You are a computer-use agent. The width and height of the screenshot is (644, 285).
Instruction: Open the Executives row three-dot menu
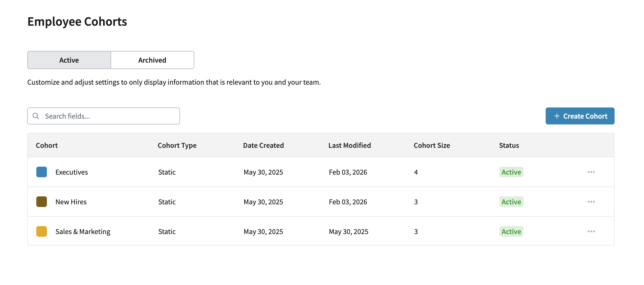591,172
